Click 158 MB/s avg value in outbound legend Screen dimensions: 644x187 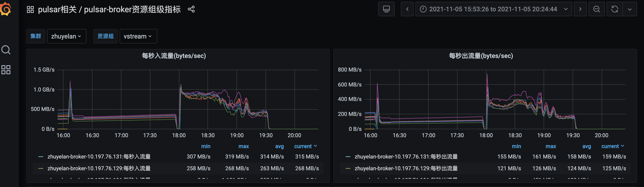point(579,157)
